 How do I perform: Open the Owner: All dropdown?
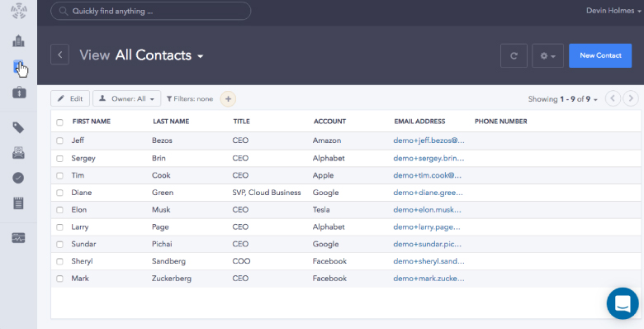click(127, 98)
